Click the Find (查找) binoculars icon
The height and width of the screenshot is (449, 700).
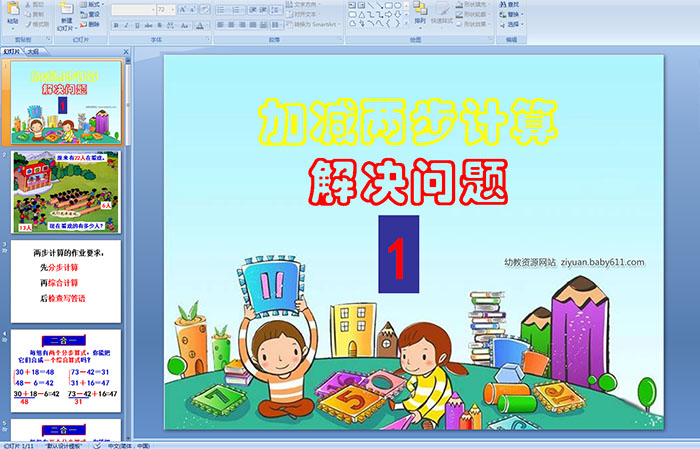click(x=503, y=4)
